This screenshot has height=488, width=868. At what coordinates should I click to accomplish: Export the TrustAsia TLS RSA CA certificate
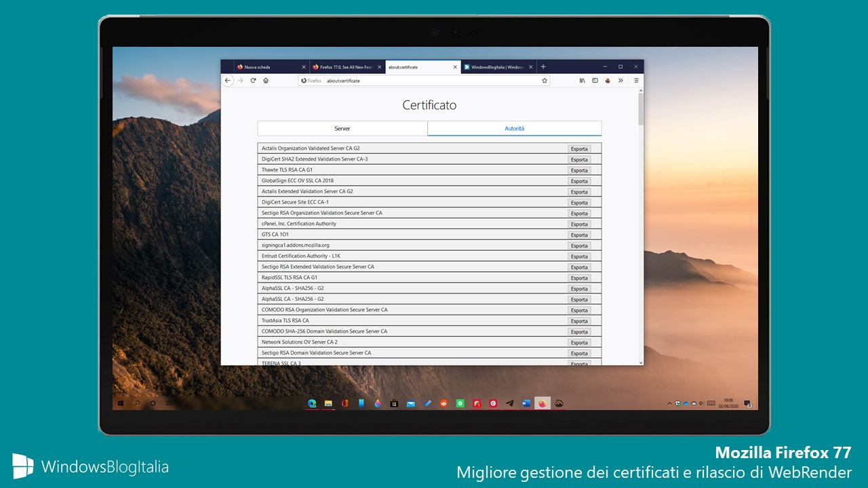click(x=579, y=321)
